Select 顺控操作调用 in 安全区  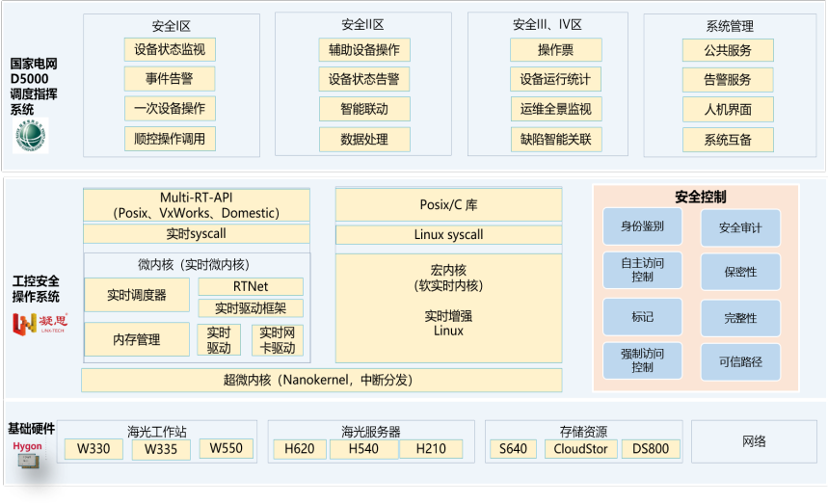point(170,139)
